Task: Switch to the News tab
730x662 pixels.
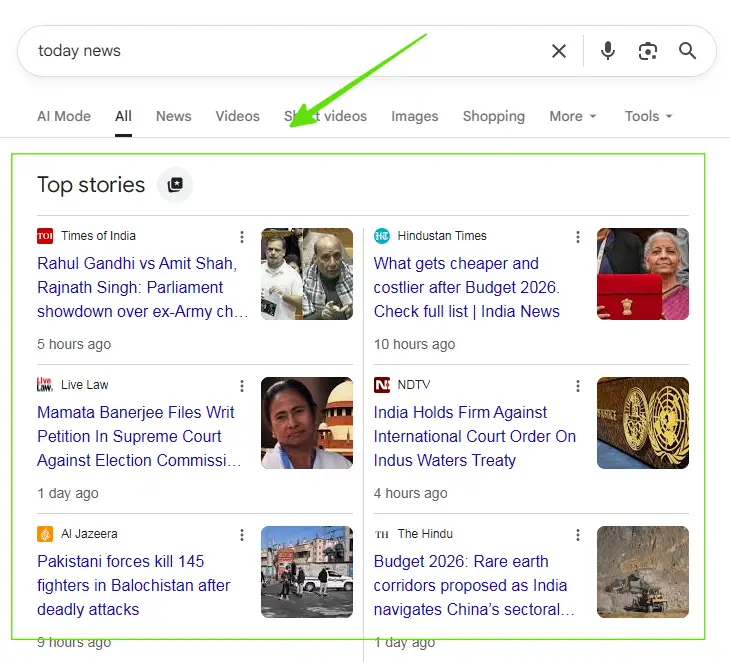Action: [173, 116]
